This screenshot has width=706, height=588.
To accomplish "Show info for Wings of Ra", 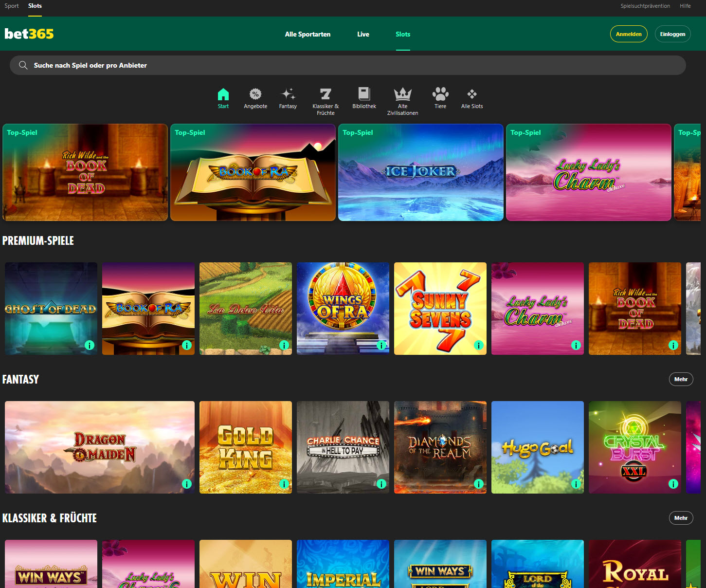I will tap(381, 345).
